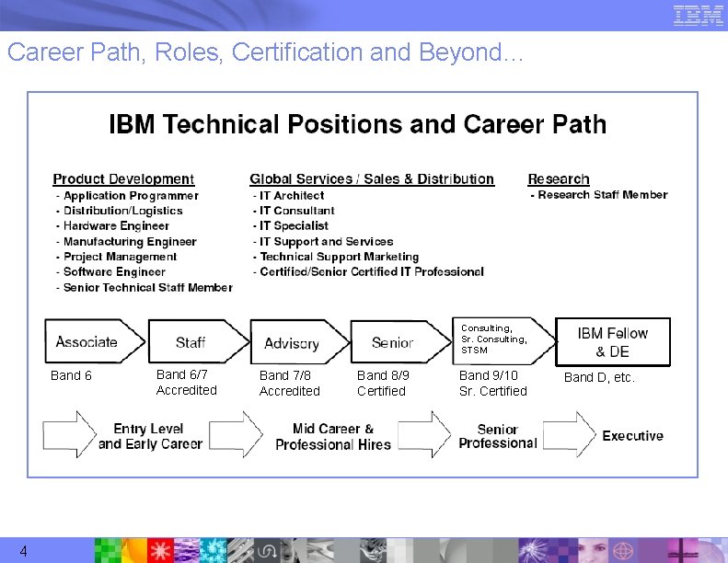Select the 'Hardware Engineer' list item
The height and width of the screenshot is (563, 728).
(x=116, y=226)
